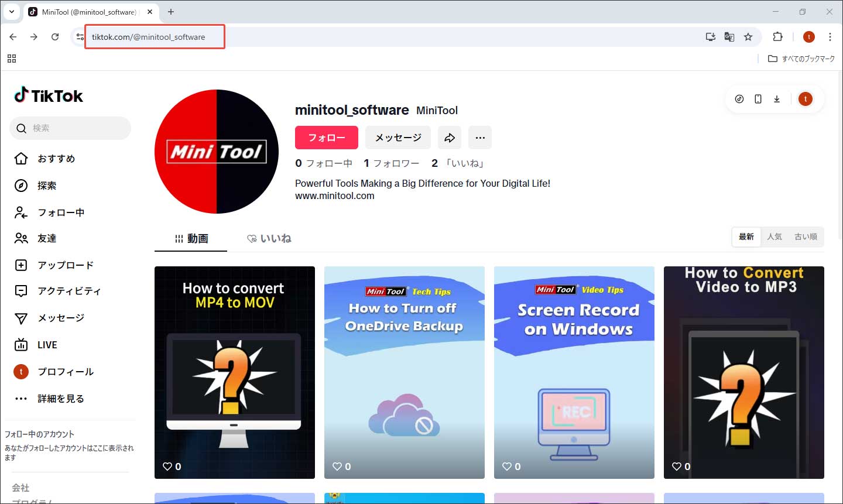Close the MiniTool browser tab
843x504 pixels.
pyautogui.click(x=150, y=12)
